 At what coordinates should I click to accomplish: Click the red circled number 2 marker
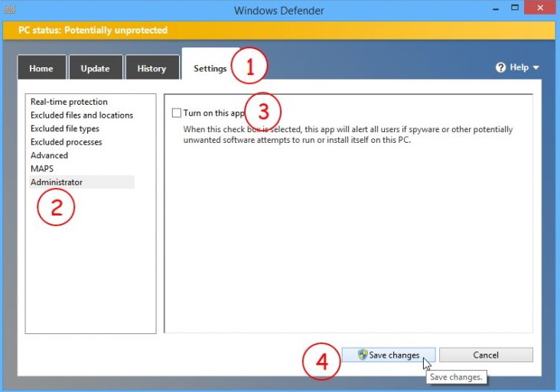pos(56,206)
